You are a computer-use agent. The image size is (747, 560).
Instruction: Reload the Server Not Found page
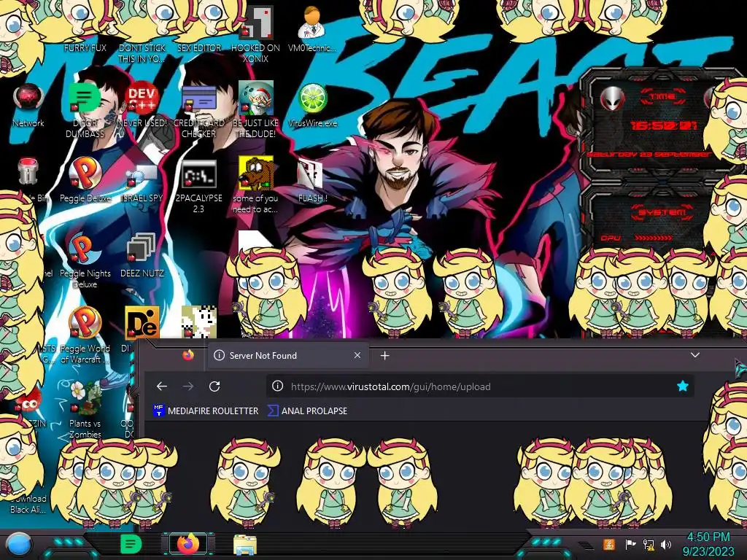click(214, 386)
